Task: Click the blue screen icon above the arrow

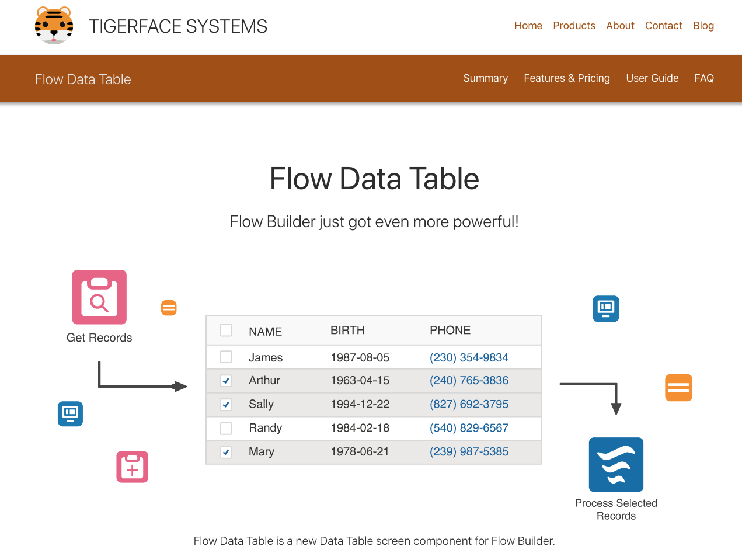Action: click(605, 308)
